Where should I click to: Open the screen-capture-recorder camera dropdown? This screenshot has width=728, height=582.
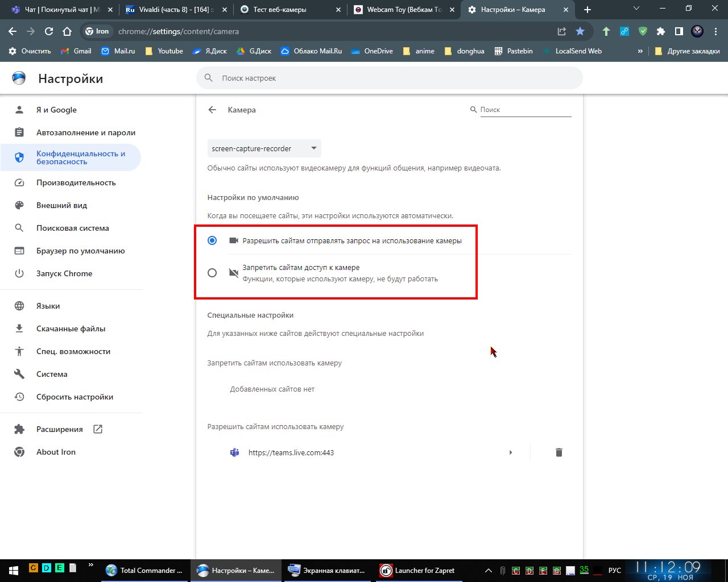264,148
